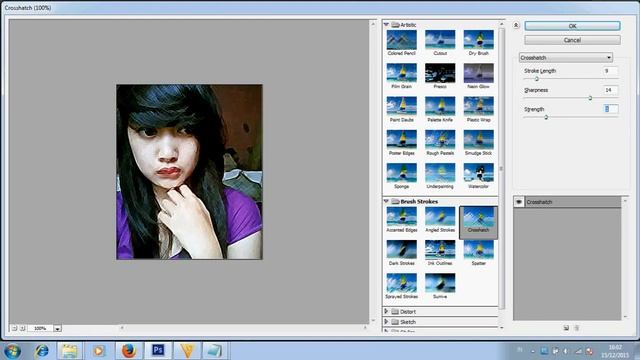
Task: Launch Firefox from the taskbar
Action: pos(129,351)
